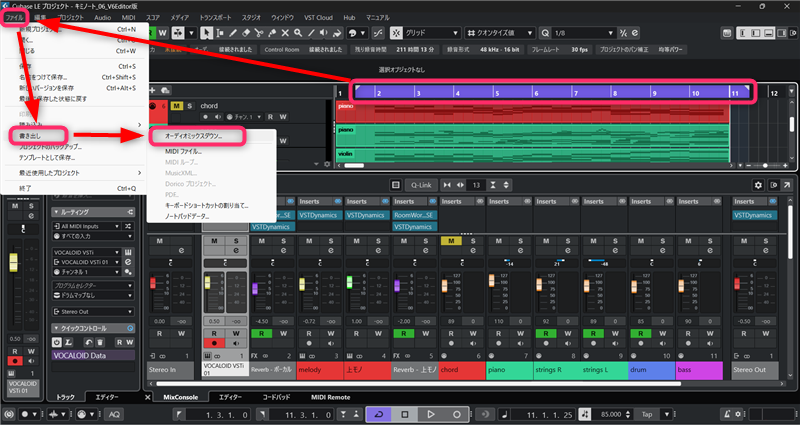
Task: Toggle Read automation on drum channel
Action: [641, 334]
